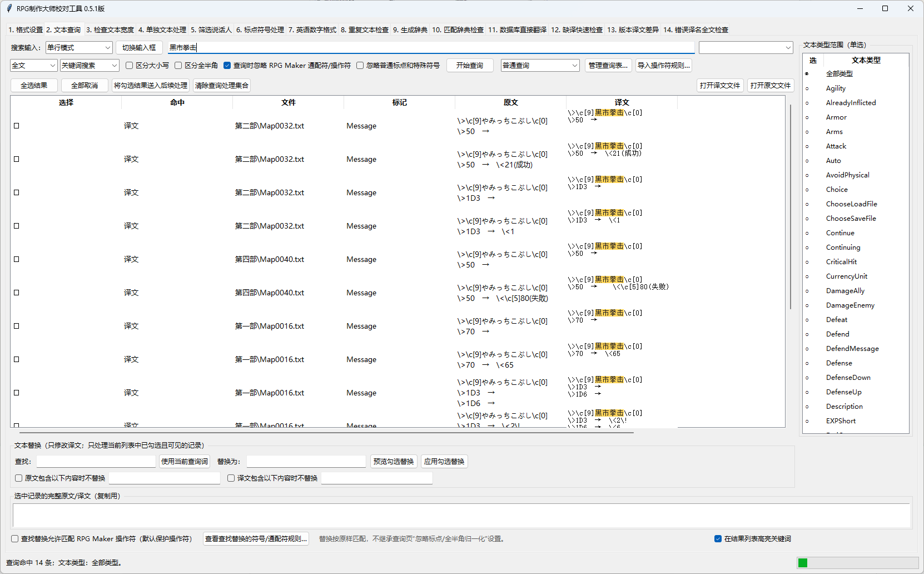
Task: Select the 全部类型 radio option
Action: [x=807, y=74]
